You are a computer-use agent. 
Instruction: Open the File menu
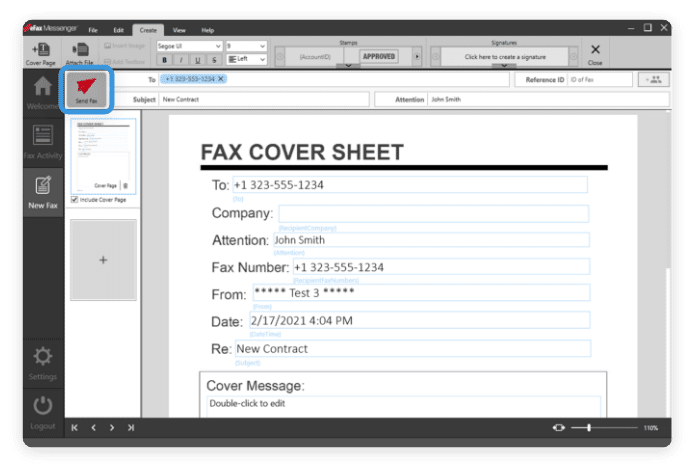click(x=93, y=30)
